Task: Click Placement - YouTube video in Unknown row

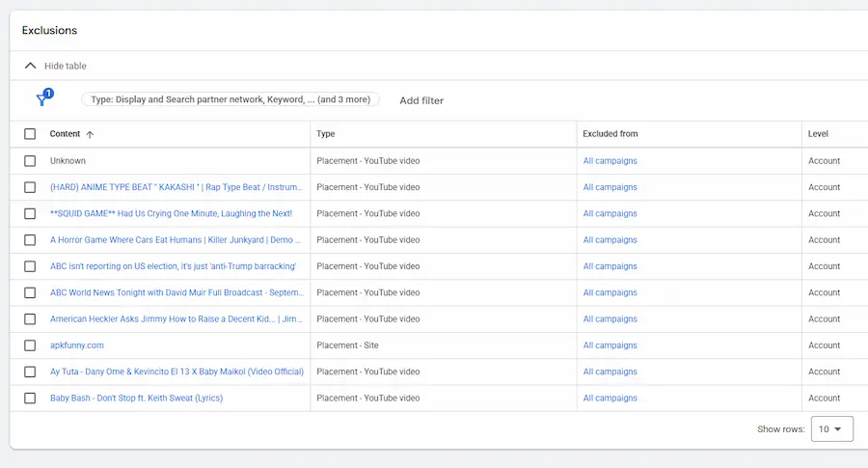Action: pos(368,160)
